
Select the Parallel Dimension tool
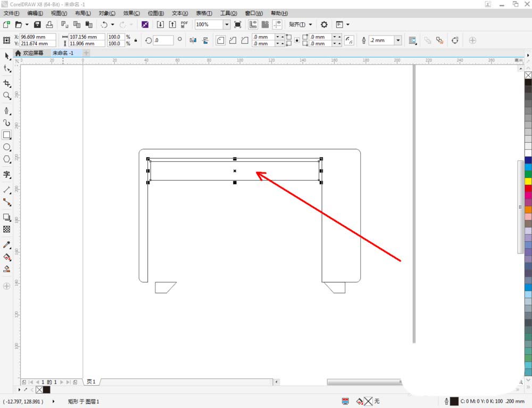coord(7,190)
